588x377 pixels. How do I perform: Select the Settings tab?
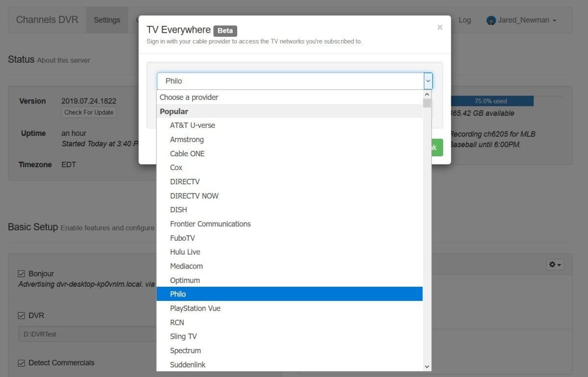[x=107, y=20]
